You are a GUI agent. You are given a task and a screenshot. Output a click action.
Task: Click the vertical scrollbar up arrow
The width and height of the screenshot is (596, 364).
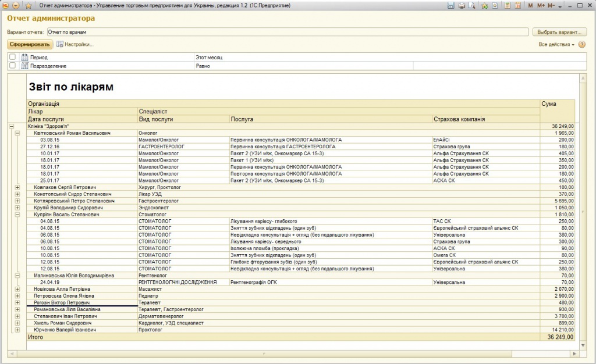tap(583, 78)
